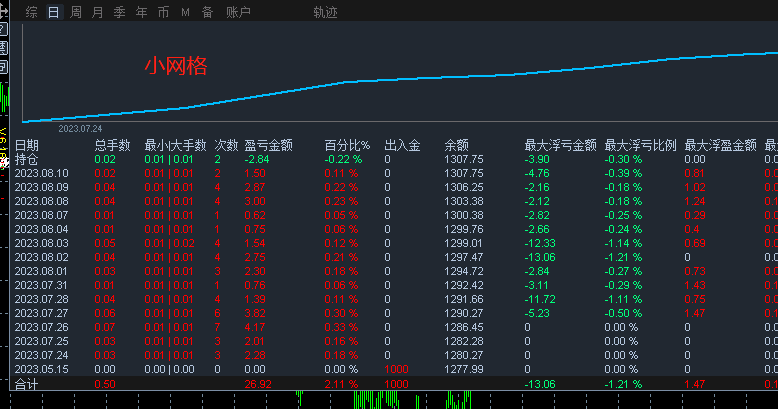Click total profit value 26.92
The width and height of the screenshot is (778, 409).
258,384
